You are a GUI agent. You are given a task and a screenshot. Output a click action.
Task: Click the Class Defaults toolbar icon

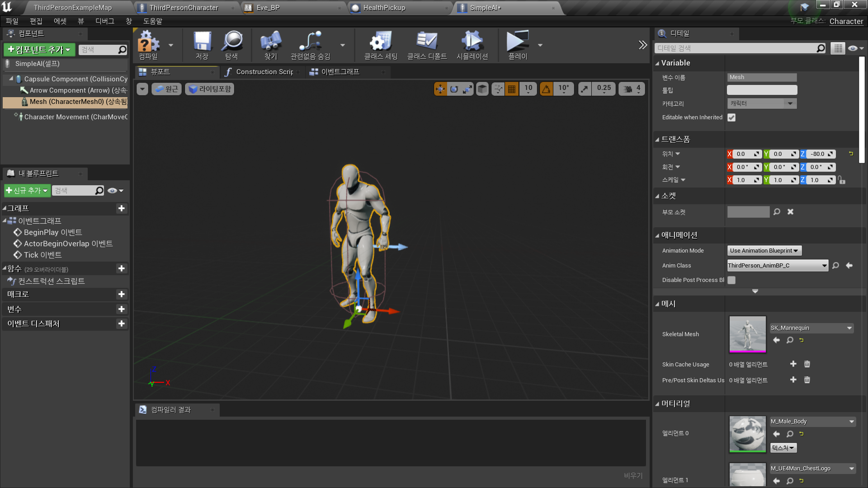click(427, 44)
